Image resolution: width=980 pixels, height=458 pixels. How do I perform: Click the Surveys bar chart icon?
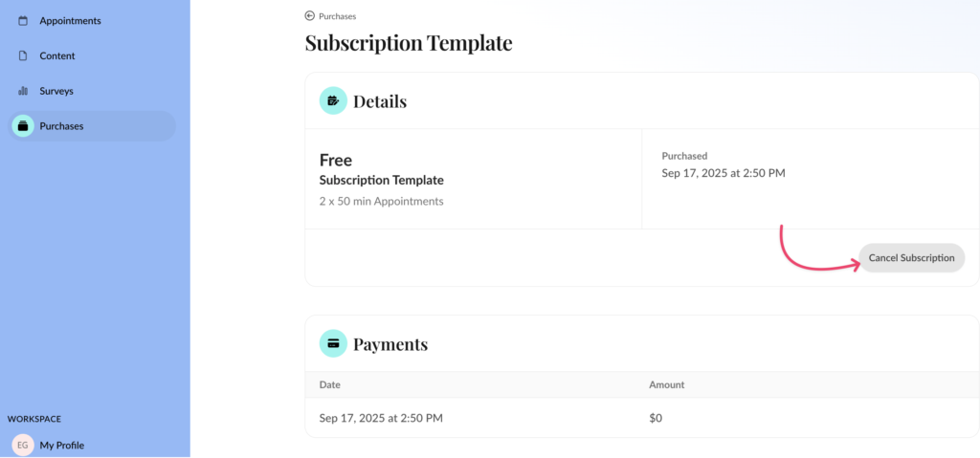[23, 91]
